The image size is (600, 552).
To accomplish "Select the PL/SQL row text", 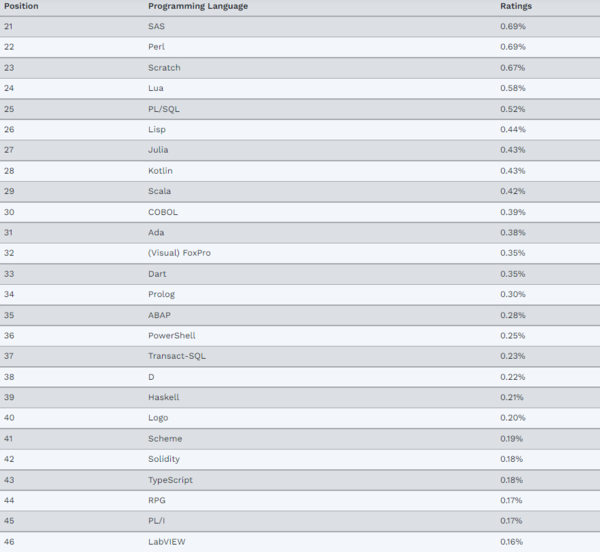I will click(x=162, y=109).
